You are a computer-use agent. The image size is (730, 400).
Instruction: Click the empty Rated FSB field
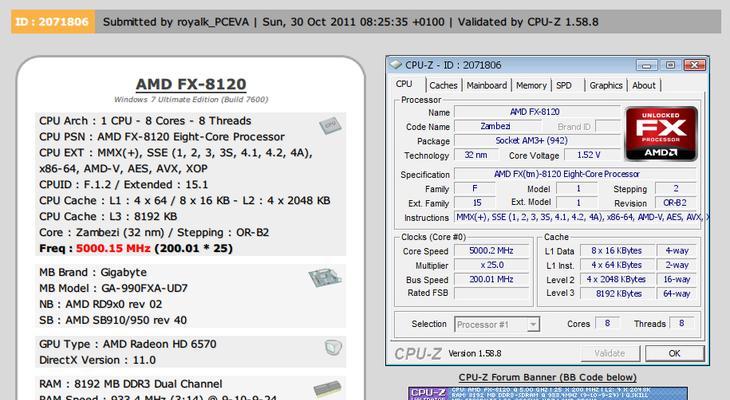click(492, 293)
